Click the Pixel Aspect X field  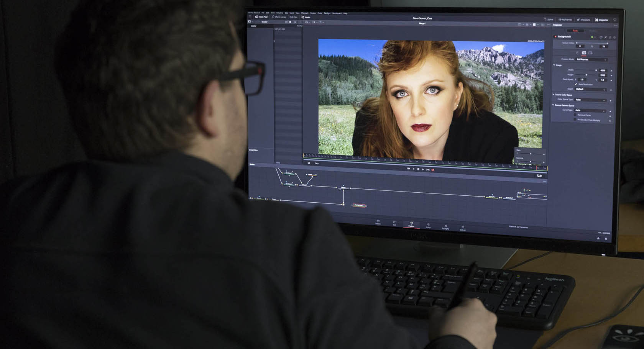click(582, 80)
